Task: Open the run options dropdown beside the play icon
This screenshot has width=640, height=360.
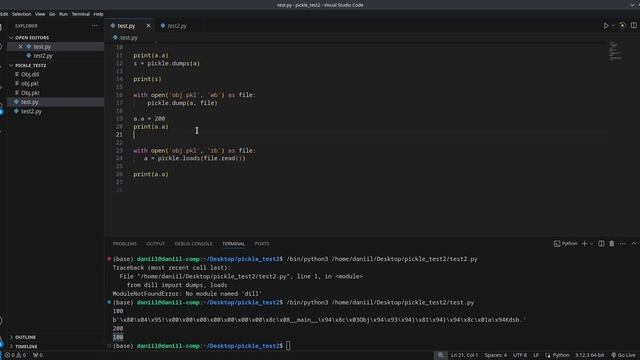Action: tap(613, 26)
